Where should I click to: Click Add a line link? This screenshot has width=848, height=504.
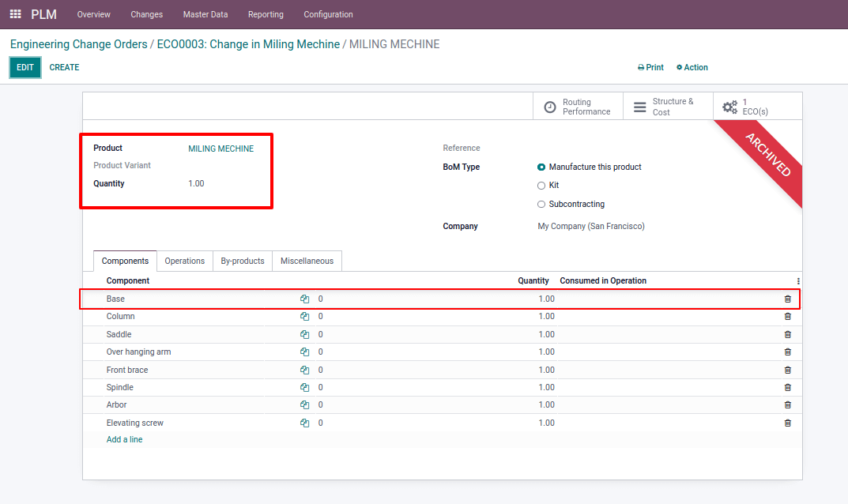point(124,440)
